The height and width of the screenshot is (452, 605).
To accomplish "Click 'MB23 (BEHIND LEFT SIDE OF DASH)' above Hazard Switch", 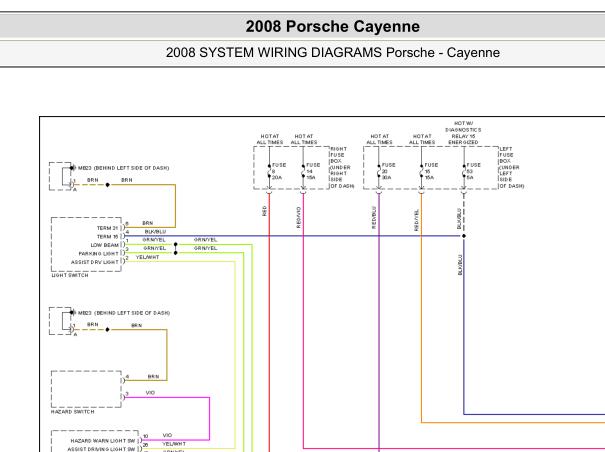I will tap(124, 313).
